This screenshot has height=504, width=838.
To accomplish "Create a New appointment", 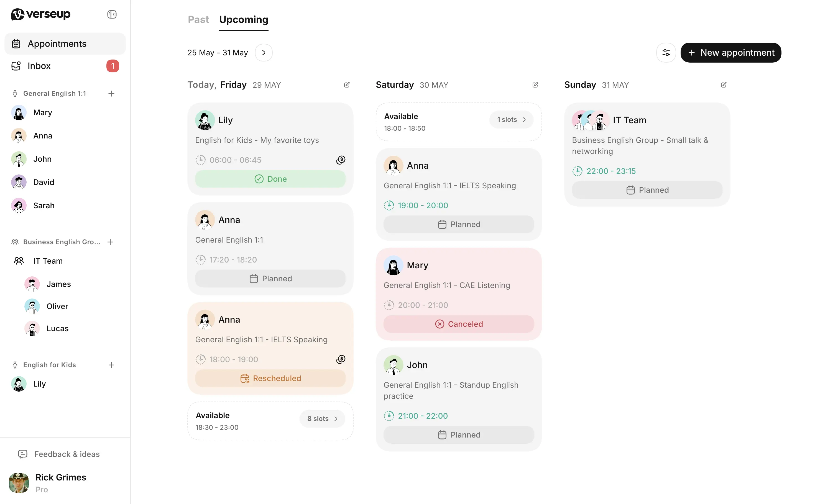I will pyautogui.click(x=730, y=53).
